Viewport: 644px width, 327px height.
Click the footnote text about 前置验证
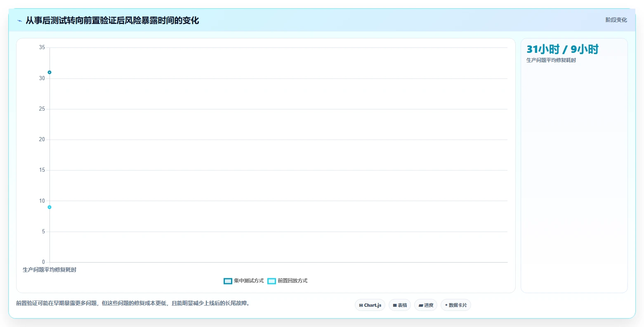tap(133, 303)
